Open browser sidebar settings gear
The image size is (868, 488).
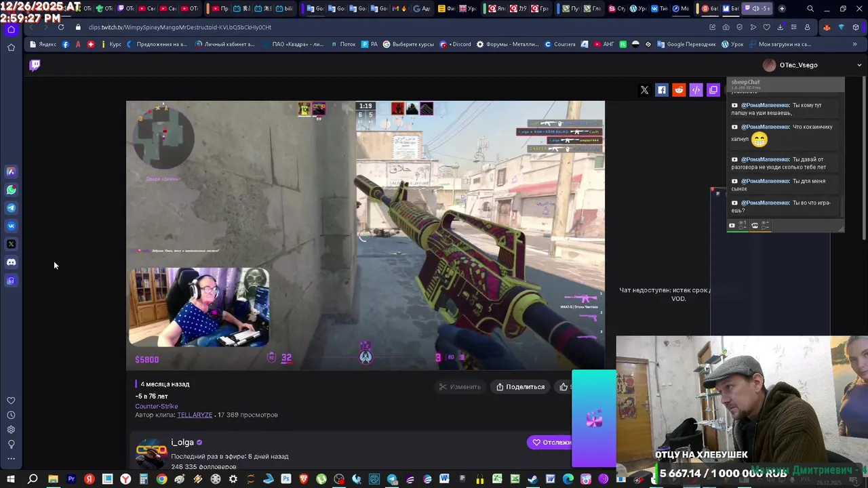tap(11, 430)
